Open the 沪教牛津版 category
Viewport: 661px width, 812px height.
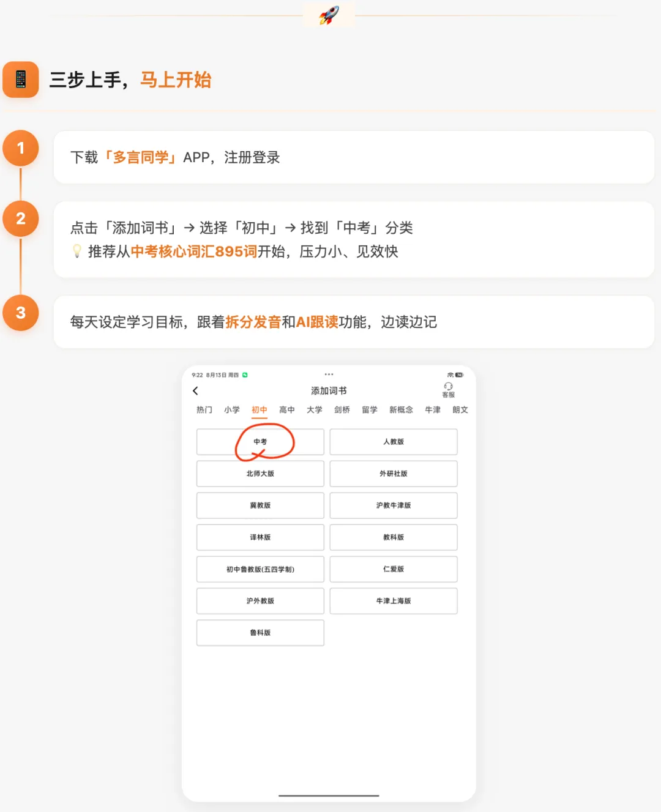tap(394, 505)
